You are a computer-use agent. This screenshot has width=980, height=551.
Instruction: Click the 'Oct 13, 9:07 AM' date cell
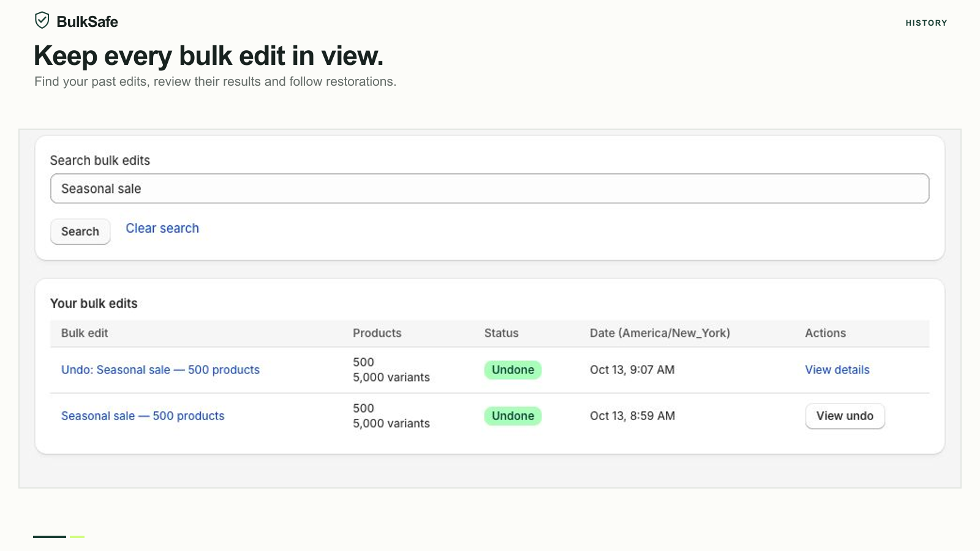tap(632, 370)
